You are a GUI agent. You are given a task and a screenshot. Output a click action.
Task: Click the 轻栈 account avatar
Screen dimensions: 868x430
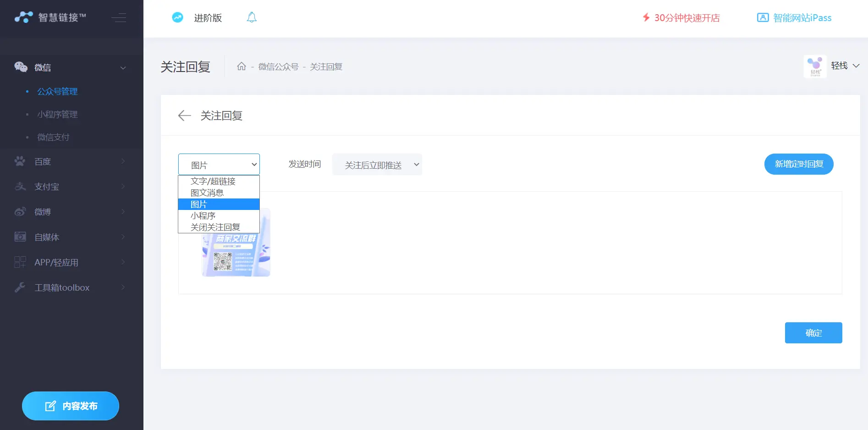pyautogui.click(x=815, y=66)
